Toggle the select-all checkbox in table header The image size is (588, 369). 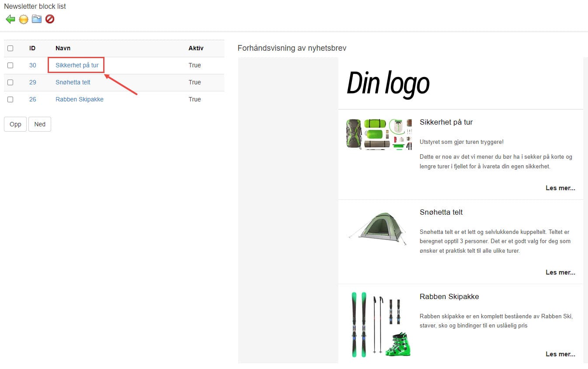point(10,49)
